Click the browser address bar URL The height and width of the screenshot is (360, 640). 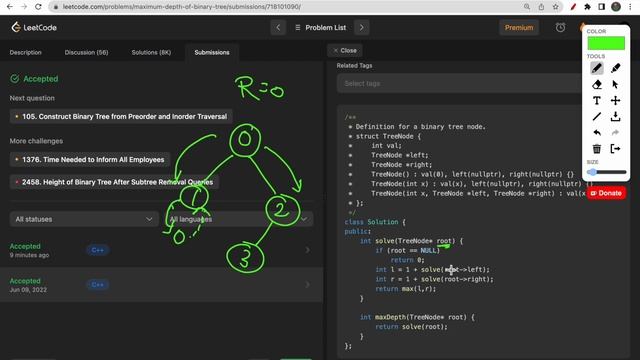click(182, 7)
